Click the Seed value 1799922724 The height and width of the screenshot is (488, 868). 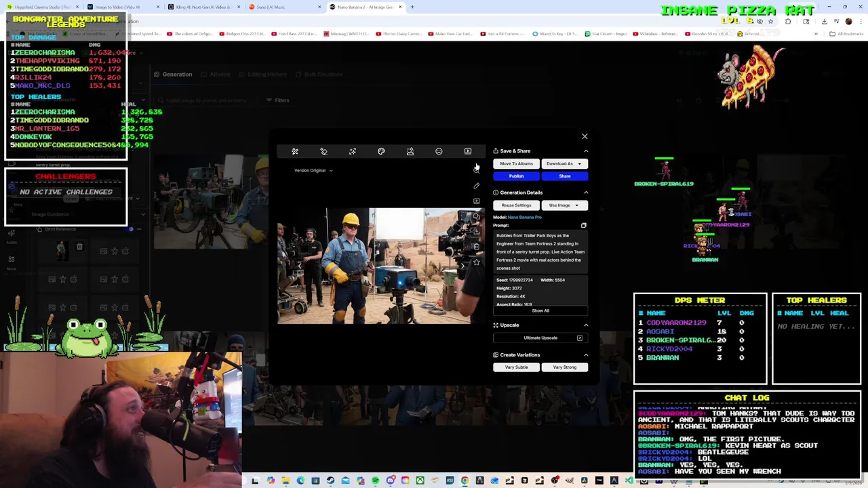point(521,280)
